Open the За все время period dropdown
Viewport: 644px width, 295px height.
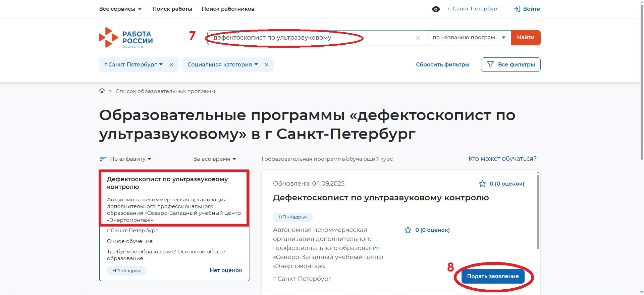(x=215, y=159)
